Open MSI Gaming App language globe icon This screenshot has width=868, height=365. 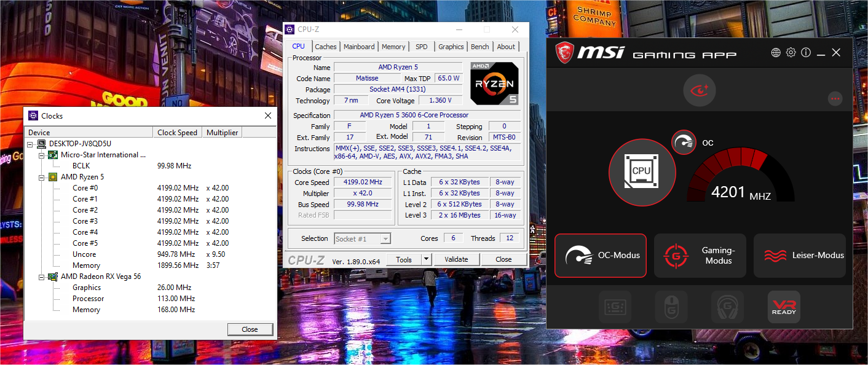[x=776, y=53]
